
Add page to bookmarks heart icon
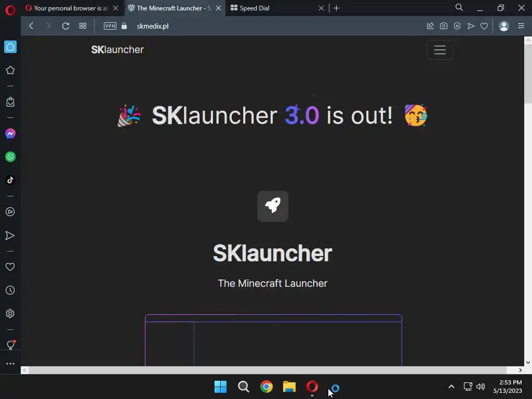pyautogui.click(x=484, y=26)
